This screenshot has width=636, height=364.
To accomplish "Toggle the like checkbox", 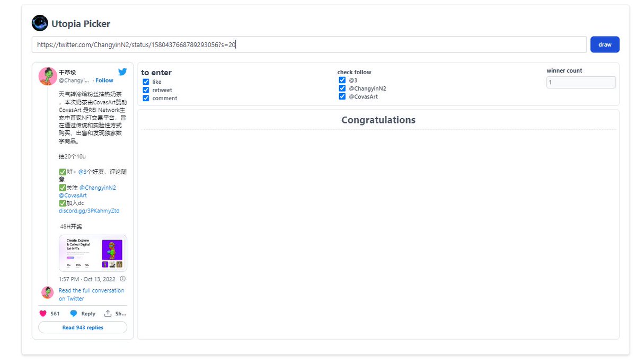I will 146,82.
